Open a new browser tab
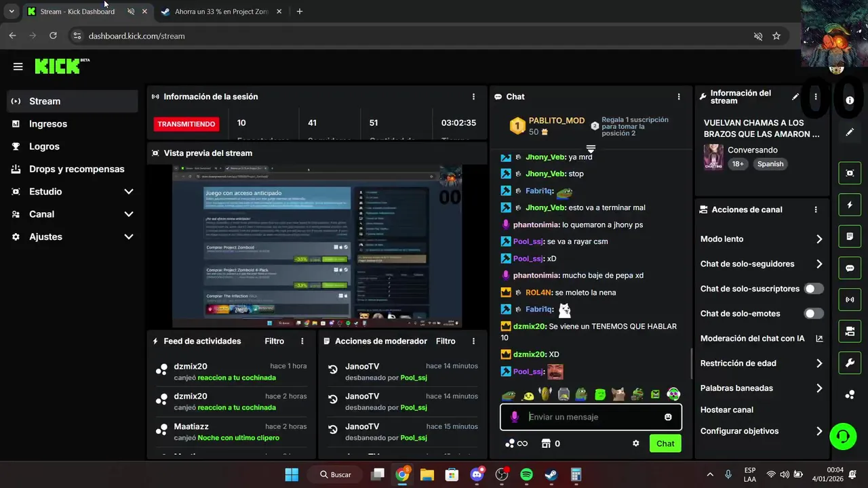Screen dimensions: 868x488 click(300, 12)
